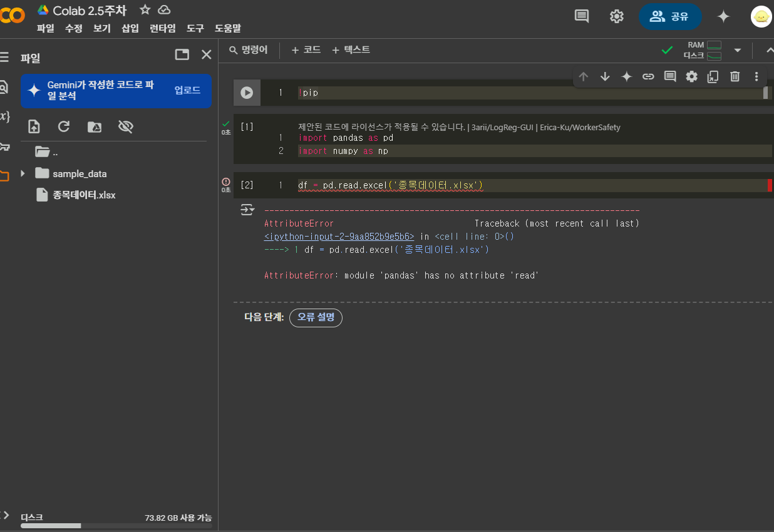The image size is (774, 532).
Task: Click the import numpy as np line
Action: tap(343, 151)
